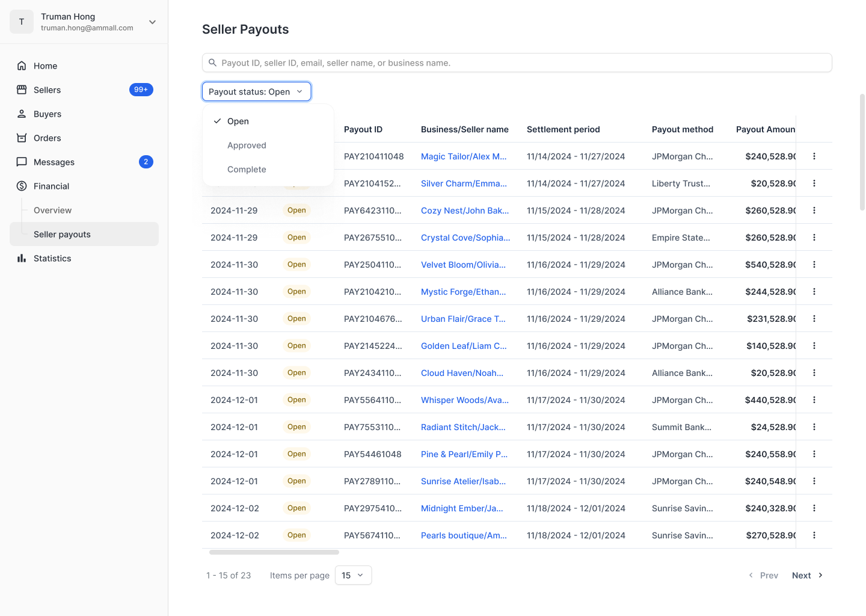Click payout ID PAY210411048
This screenshot has width=866, height=616.
click(x=374, y=156)
